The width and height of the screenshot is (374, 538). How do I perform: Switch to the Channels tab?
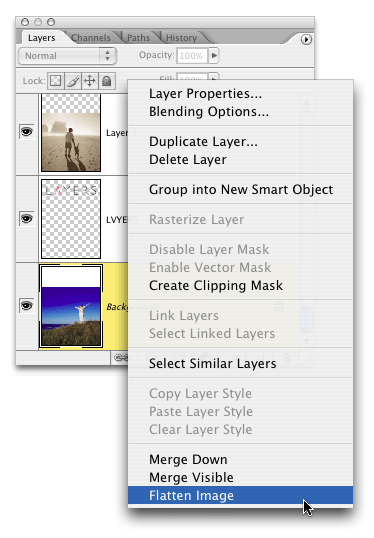pos(91,38)
